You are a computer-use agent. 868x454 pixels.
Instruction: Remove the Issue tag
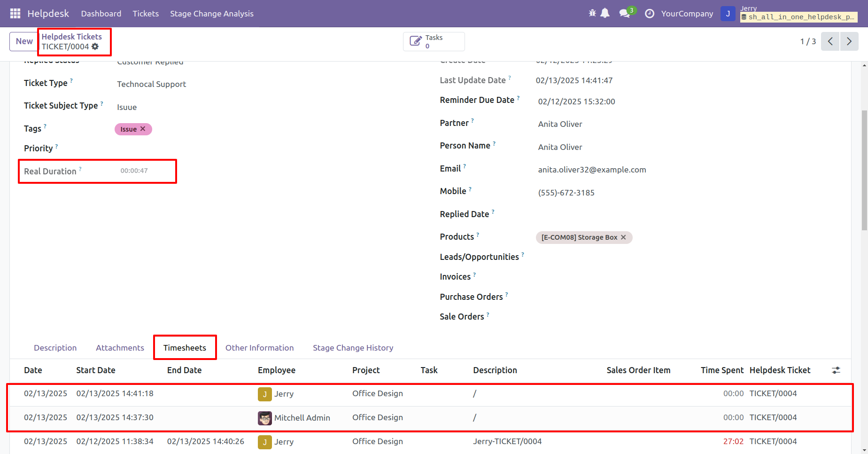(x=143, y=129)
